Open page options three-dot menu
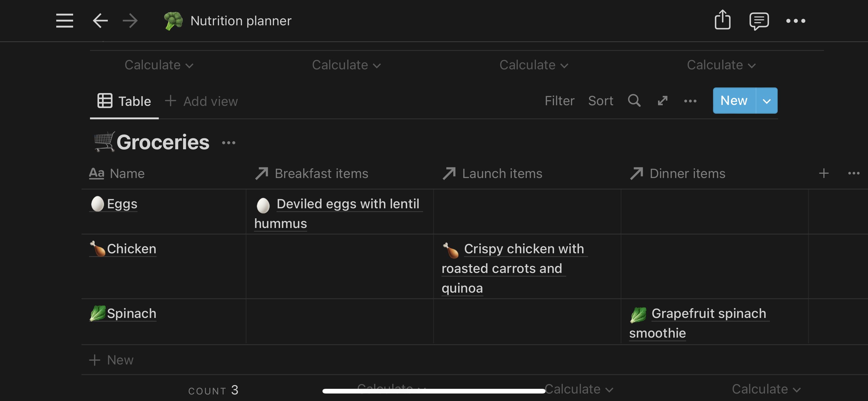 pyautogui.click(x=796, y=21)
